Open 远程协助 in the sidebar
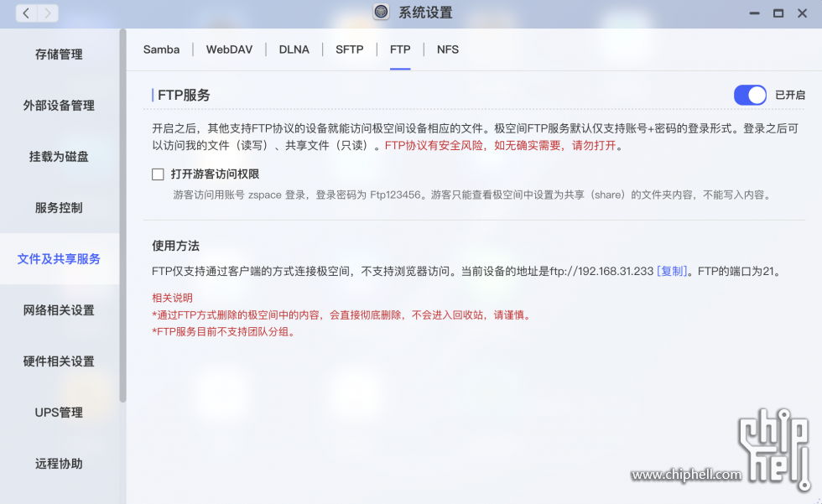Image resolution: width=822 pixels, height=504 pixels. [x=59, y=464]
